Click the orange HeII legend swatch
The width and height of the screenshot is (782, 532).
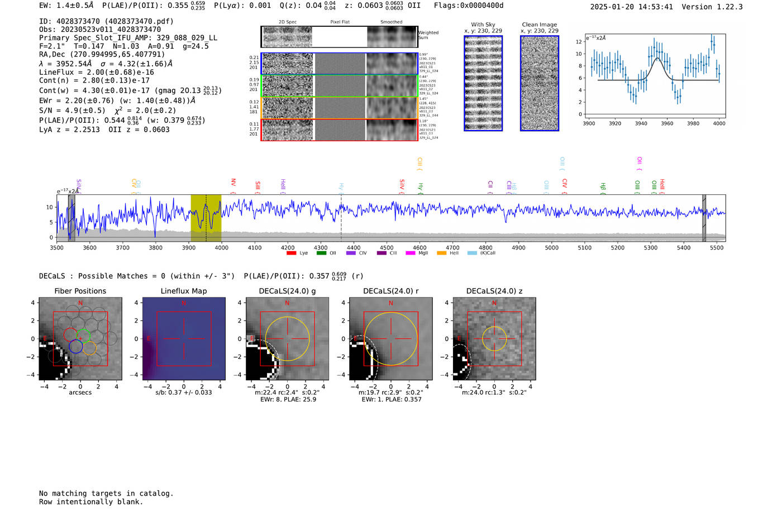click(441, 253)
